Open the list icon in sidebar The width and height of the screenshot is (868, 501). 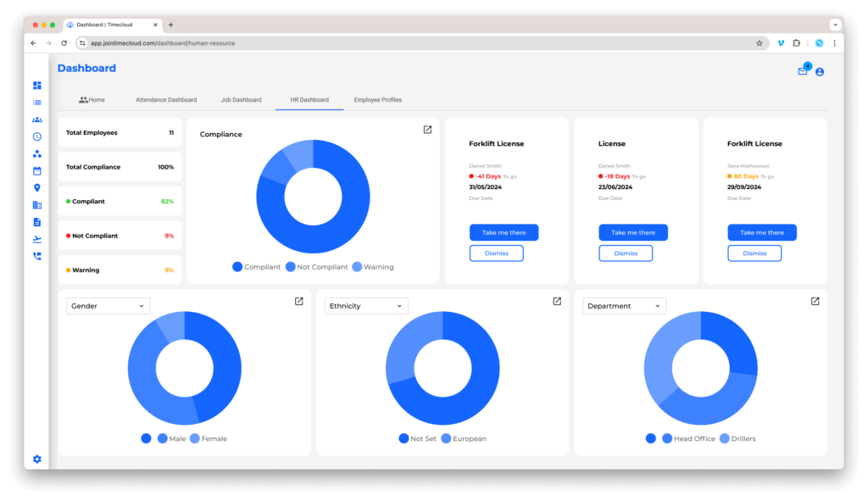coord(37,103)
